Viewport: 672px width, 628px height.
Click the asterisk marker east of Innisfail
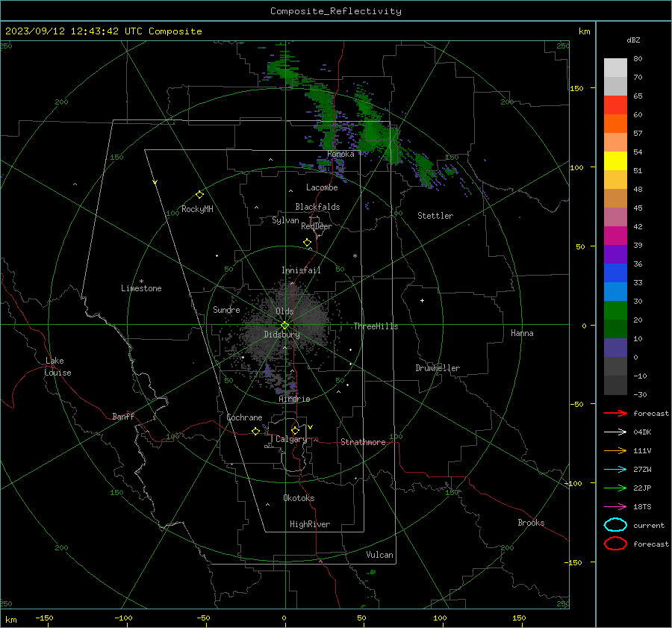tap(355, 256)
